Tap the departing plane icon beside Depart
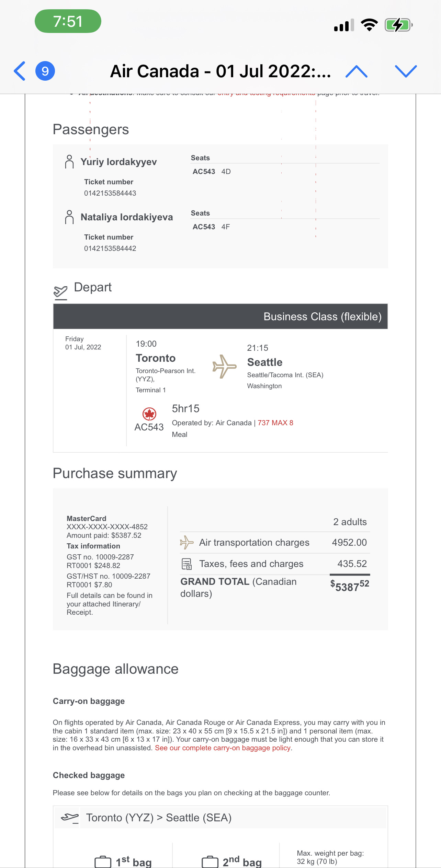 pyautogui.click(x=61, y=292)
